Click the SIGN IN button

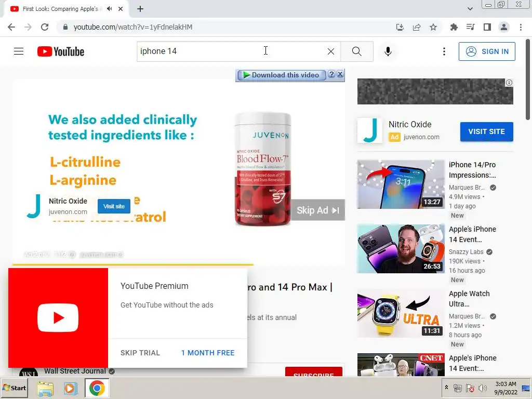[487, 51]
